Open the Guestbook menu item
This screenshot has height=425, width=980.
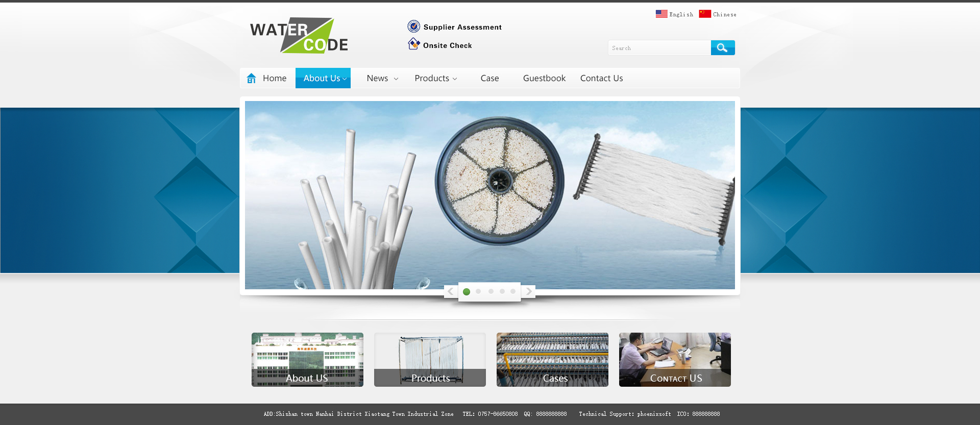click(544, 78)
